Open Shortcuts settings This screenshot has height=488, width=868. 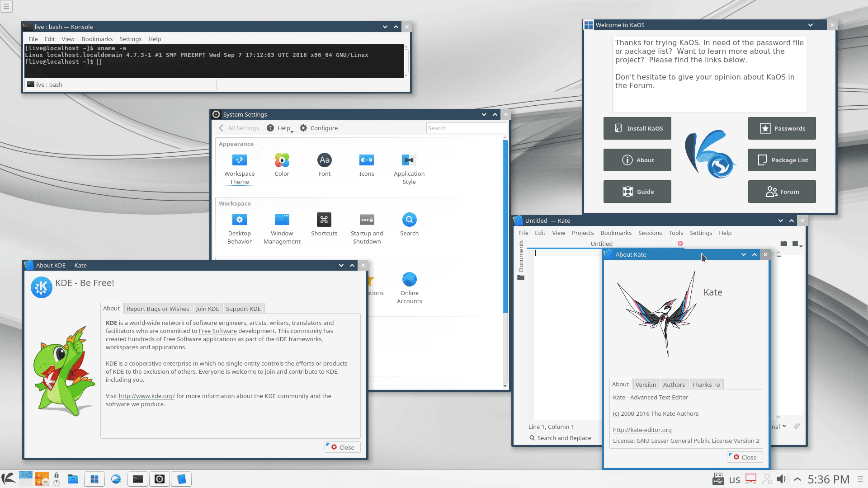click(x=324, y=225)
